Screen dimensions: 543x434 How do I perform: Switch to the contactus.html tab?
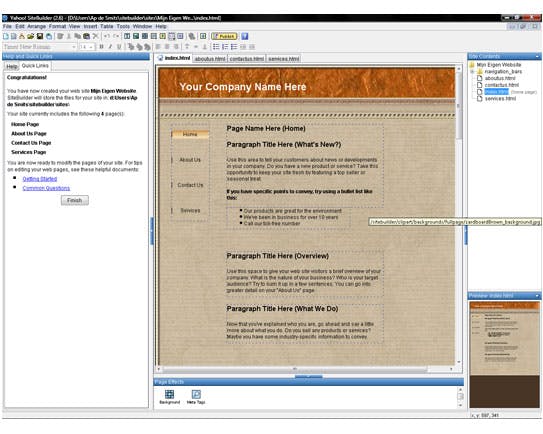tap(247, 59)
